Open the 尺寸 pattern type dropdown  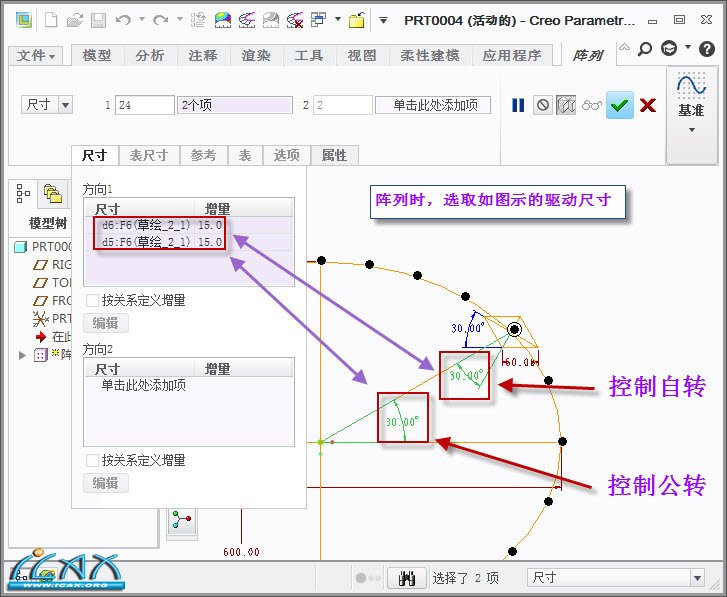pyautogui.click(x=65, y=105)
